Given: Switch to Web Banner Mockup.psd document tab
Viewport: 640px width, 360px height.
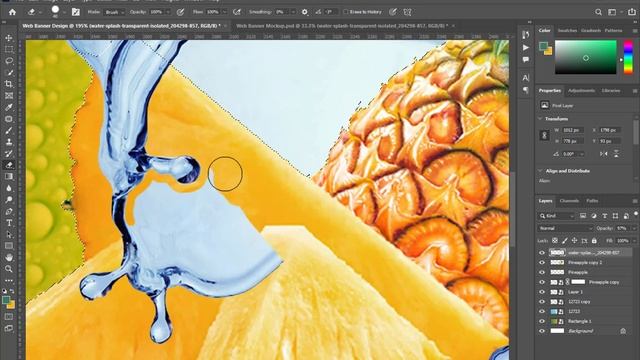Looking at the screenshot, I should point(342,26).
